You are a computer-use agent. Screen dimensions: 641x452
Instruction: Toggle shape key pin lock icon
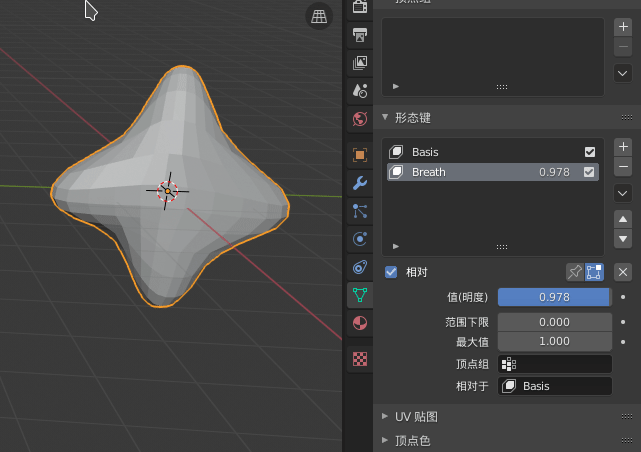tap(575, 272)
